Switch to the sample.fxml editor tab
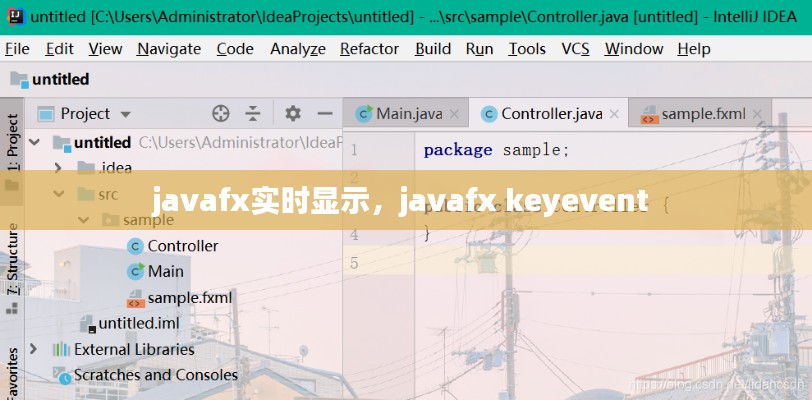This screenshot has height=400, width=812. coord(702,114)
